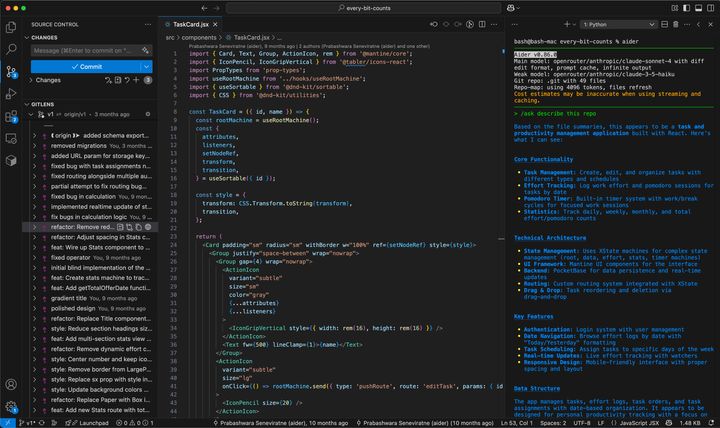Click the discard all changes icon

click(127, 80)
